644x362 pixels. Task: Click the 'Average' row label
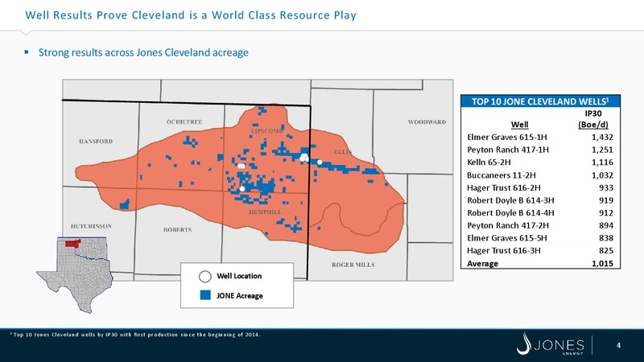pos(482,264)
